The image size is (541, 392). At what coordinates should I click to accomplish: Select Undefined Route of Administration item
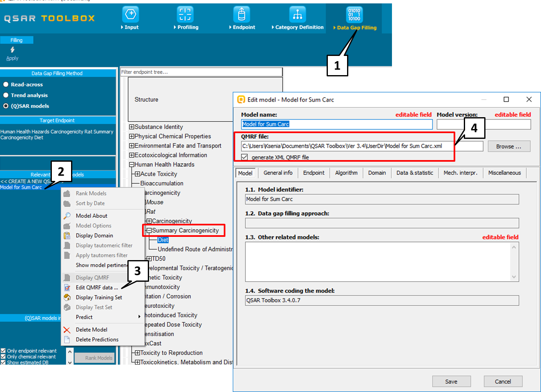[195, 249]
